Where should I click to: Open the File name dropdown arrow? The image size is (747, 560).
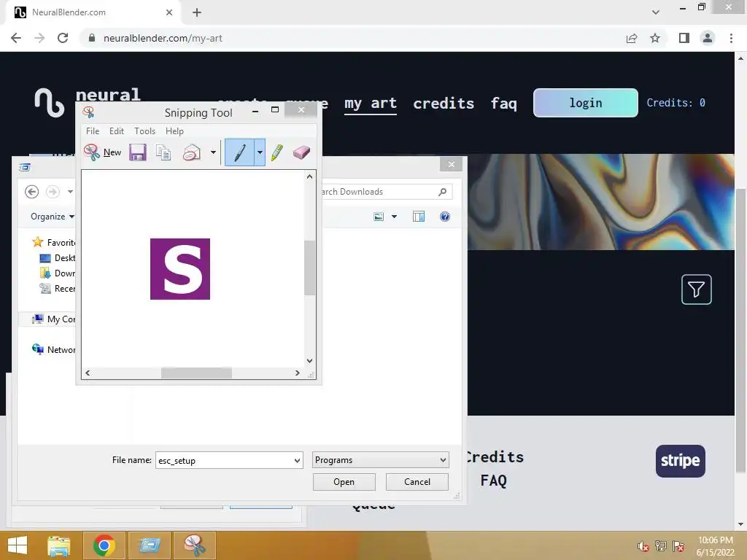[x=297, y=461]
